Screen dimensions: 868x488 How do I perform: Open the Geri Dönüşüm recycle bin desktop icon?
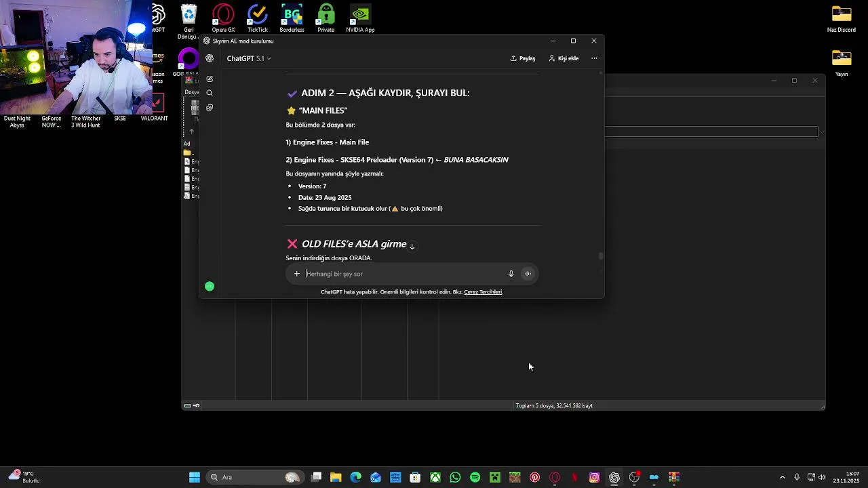point(189,20)
